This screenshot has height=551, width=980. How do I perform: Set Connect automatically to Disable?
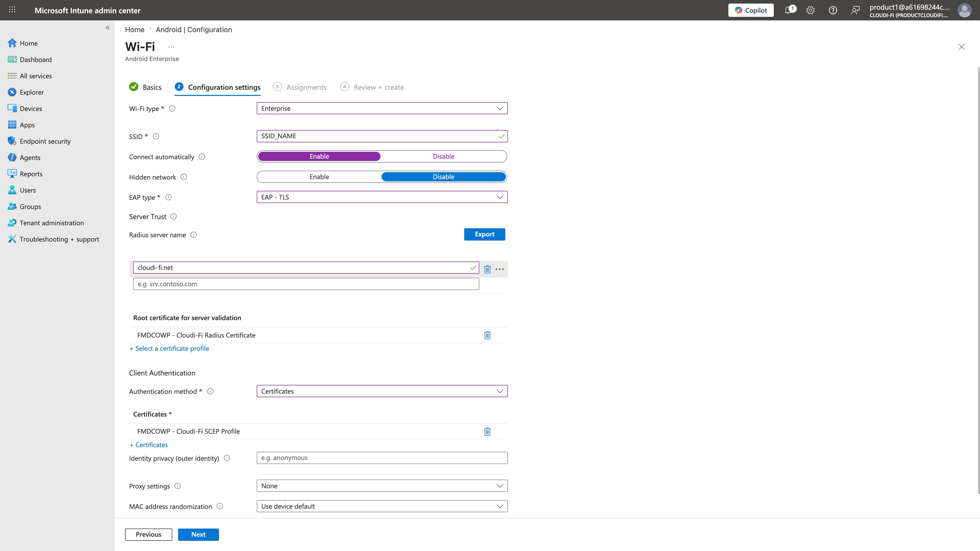click(444, 156)
